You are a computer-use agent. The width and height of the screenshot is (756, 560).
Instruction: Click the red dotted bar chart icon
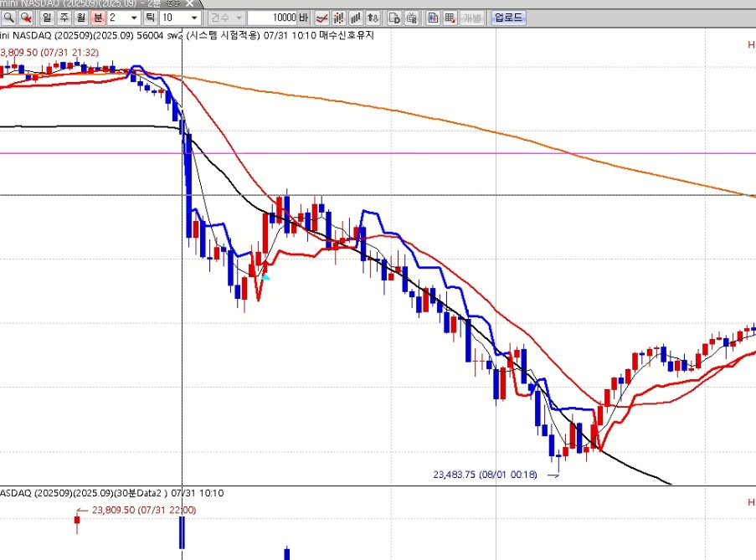tap(339, 18)
